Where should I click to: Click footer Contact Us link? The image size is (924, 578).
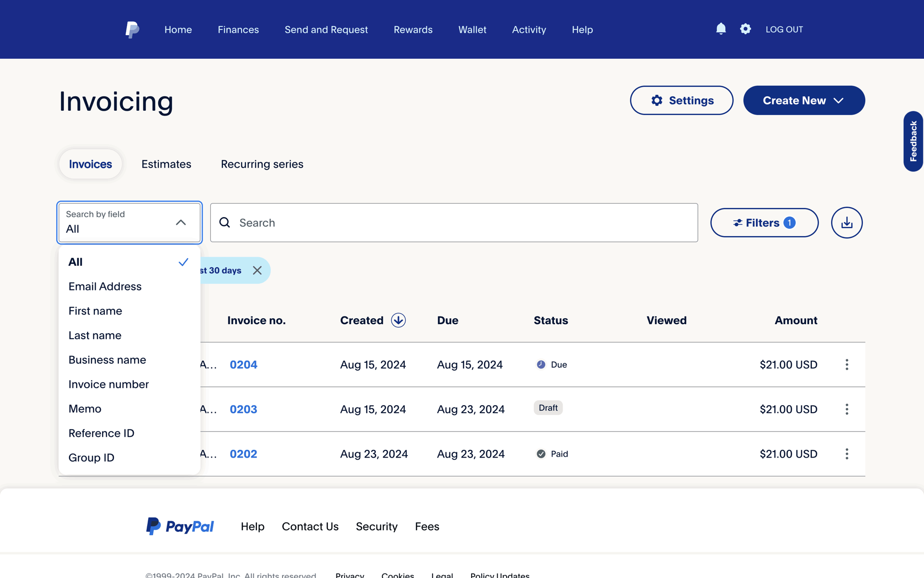coord(310,526)
